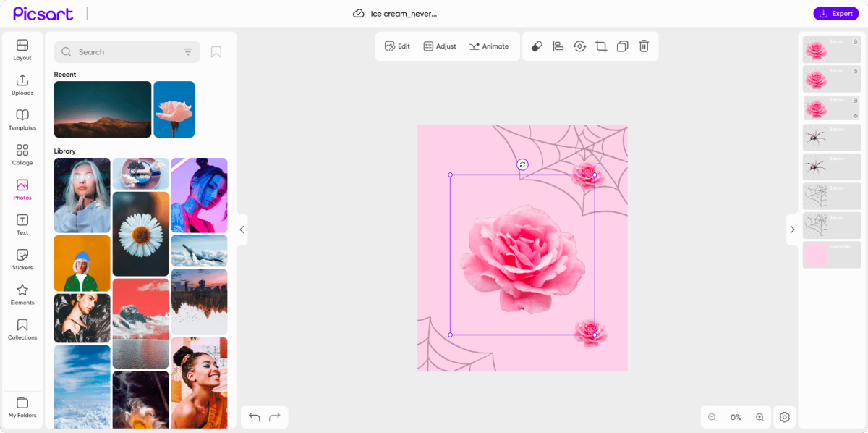Select the Crop tool
Screen dimensions: 868x433
(x=601, y=46)
